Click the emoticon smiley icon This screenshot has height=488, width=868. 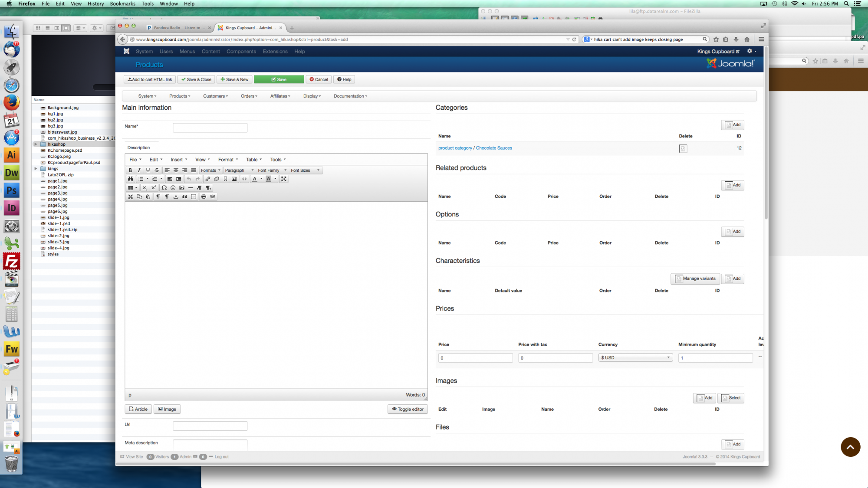point(173,188)
